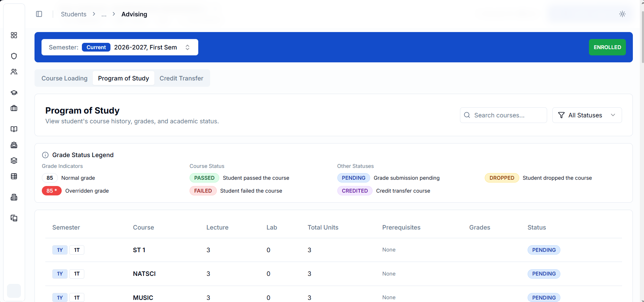Expand the All Statuses filter dropdown
Screen dimensions: 644x302
(587, 115)
